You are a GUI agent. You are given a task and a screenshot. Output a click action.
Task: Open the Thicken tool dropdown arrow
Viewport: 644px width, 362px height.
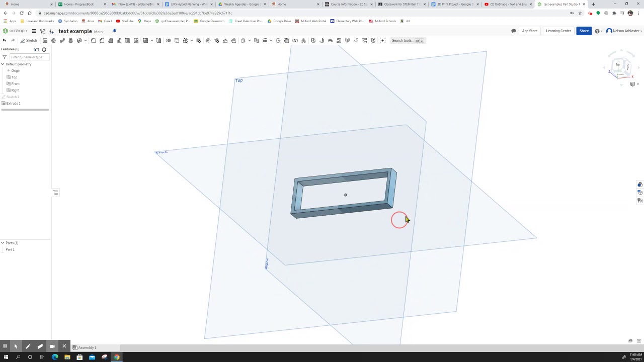click(x=86, y=40)
